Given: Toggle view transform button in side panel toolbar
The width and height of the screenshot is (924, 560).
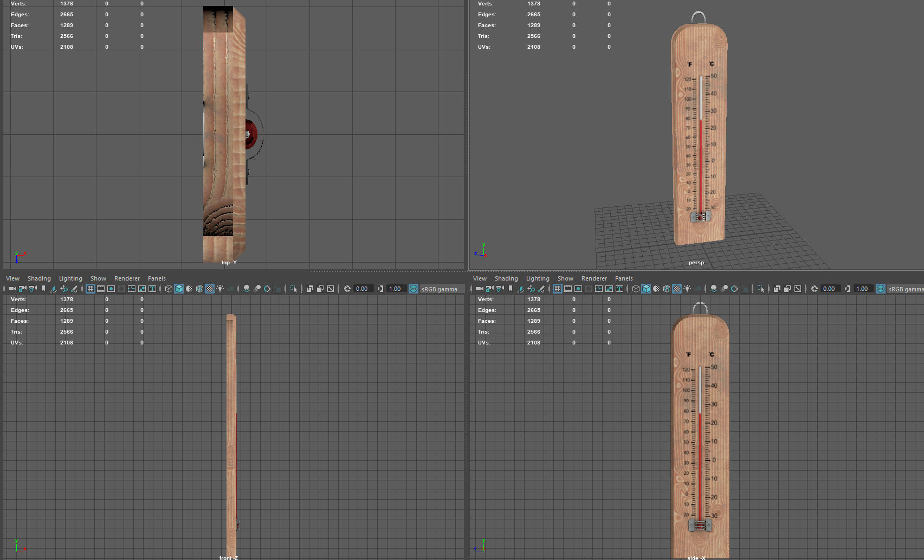Looking at the screenshot, I should coord(881,289).
